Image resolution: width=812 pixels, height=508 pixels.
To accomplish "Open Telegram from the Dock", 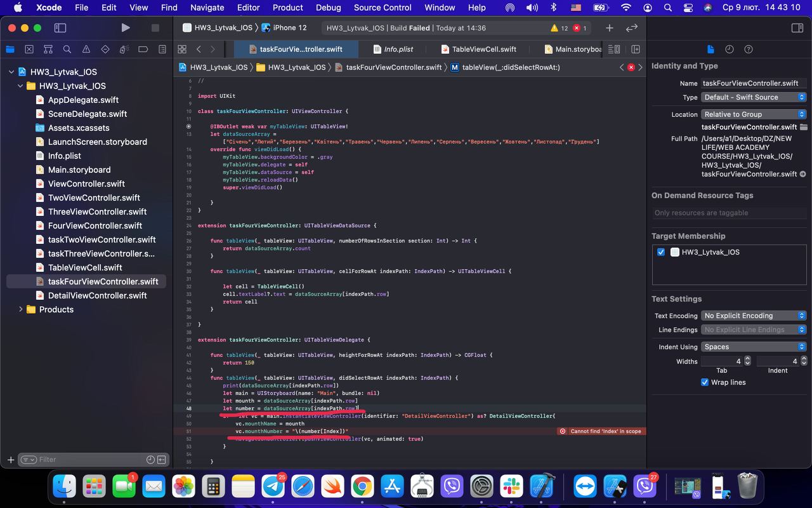I will (x=273, y=487).
